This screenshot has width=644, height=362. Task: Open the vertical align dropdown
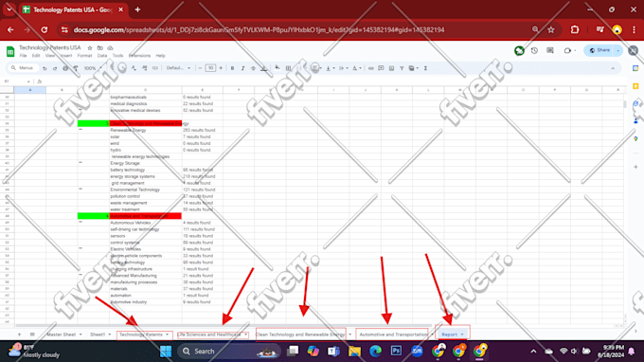click(330, 68)
